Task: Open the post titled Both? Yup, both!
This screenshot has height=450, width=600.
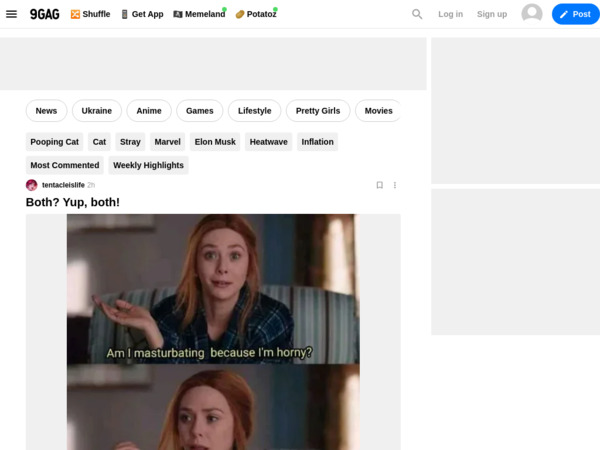Action: coord(73,202)
